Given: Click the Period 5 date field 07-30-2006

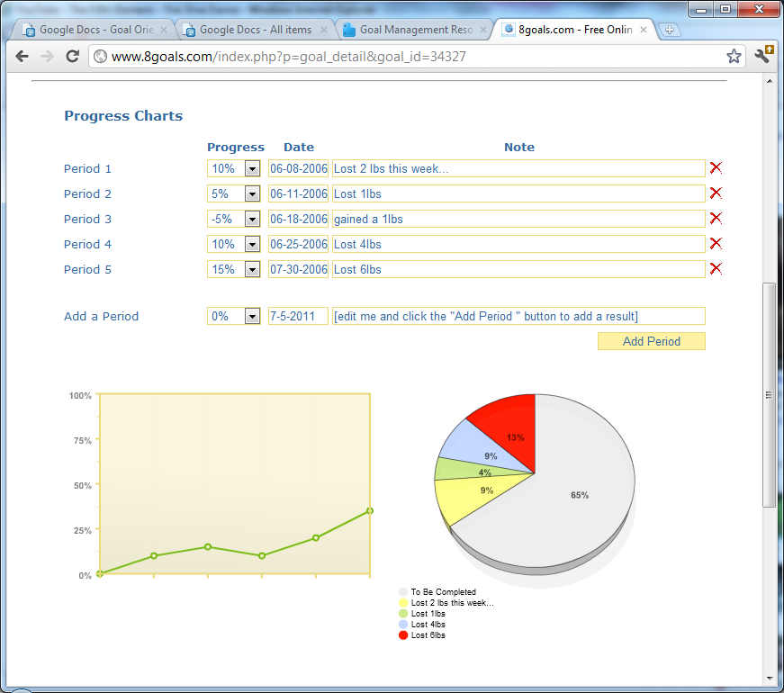Looking at the screenshot, I should (x=299, y=269).
